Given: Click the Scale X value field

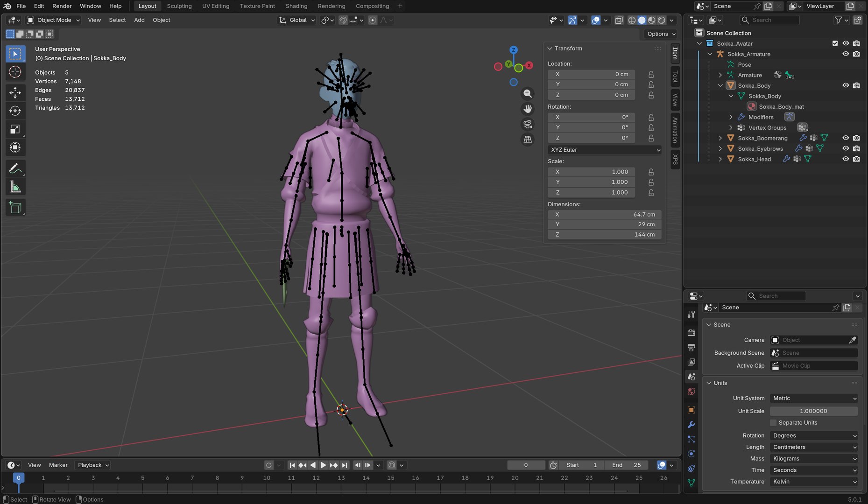Looking at the screenshot, I should (x=592, y=172).
